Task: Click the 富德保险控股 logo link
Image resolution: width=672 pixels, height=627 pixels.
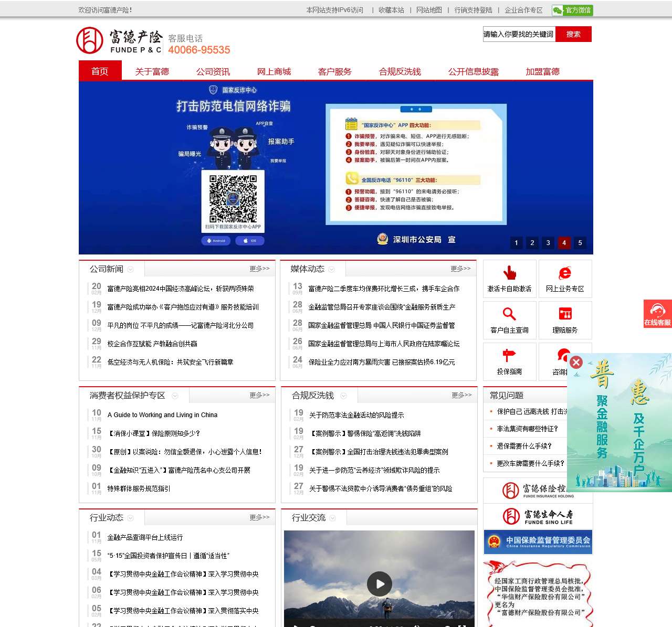Action: point(538,491)
